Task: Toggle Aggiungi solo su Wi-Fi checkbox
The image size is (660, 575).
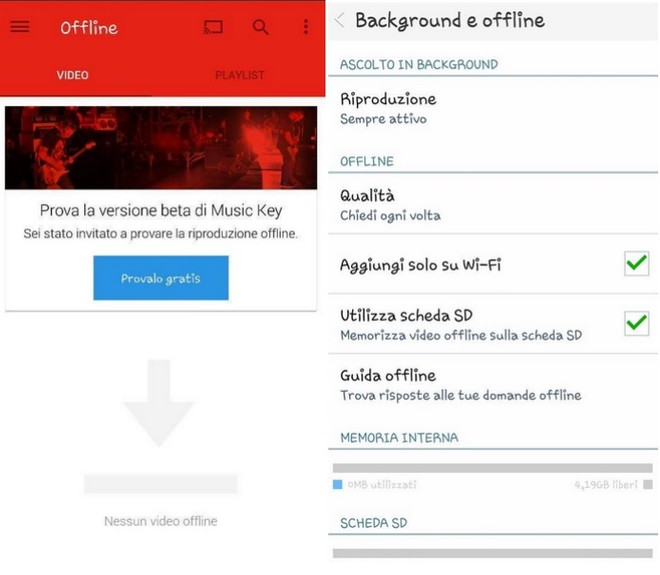Action: coord(636,264)
